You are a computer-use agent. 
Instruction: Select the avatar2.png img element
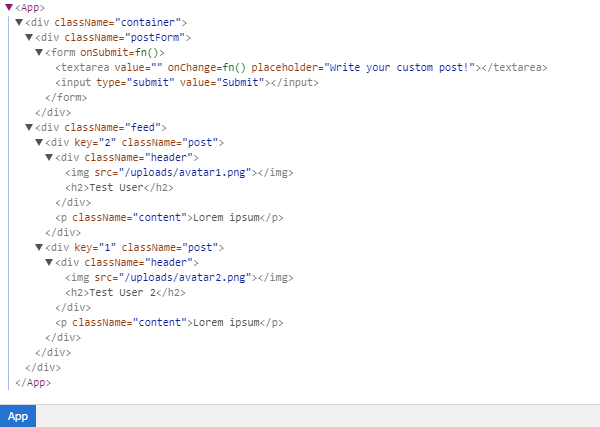click(179, 277)
